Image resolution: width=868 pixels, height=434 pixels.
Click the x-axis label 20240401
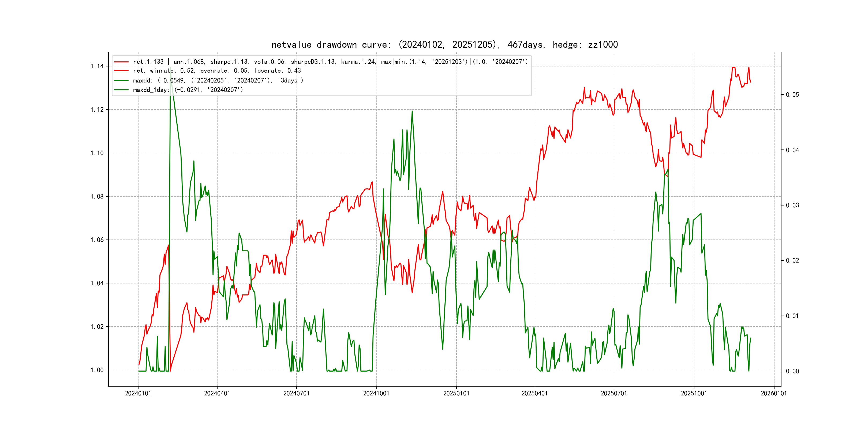[x=217, y=393]
